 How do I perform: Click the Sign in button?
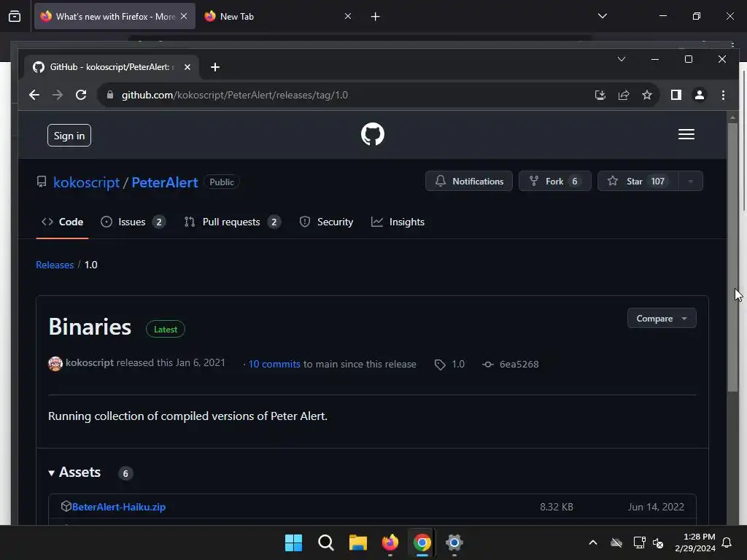(69, 135)
